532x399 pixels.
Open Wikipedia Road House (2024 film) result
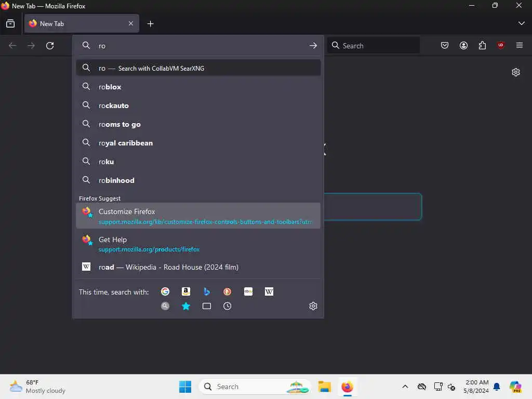[x=198, y=267]
